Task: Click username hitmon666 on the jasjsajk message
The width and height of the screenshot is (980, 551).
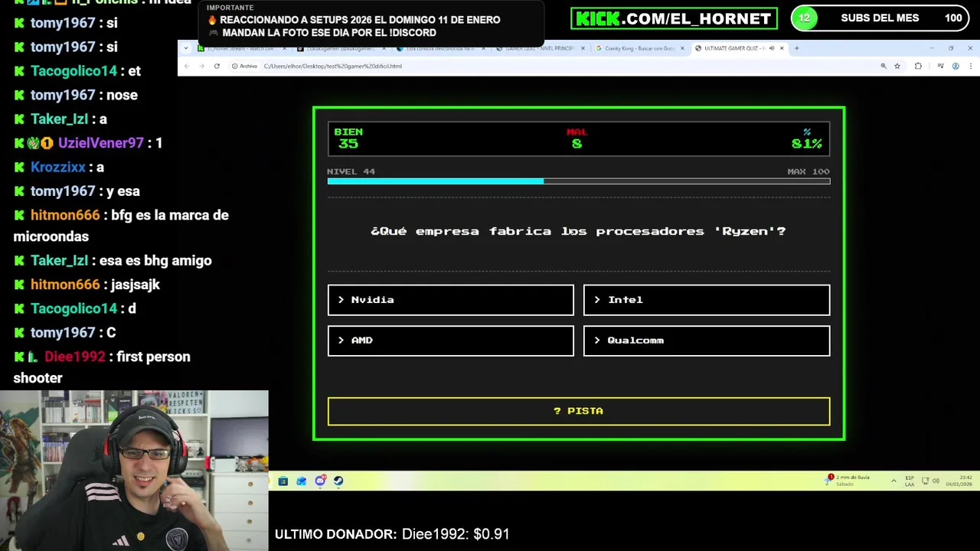Action: [x=65, y=285]
